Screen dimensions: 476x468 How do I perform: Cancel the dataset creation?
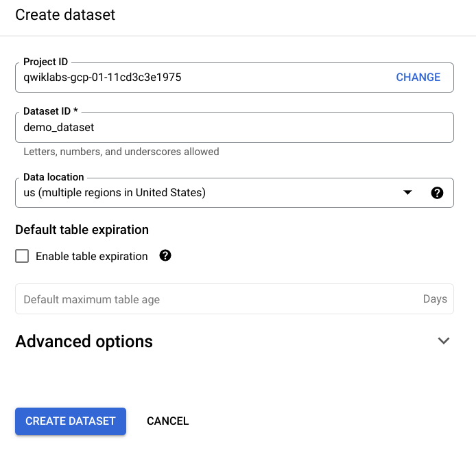tap(167, 421)
